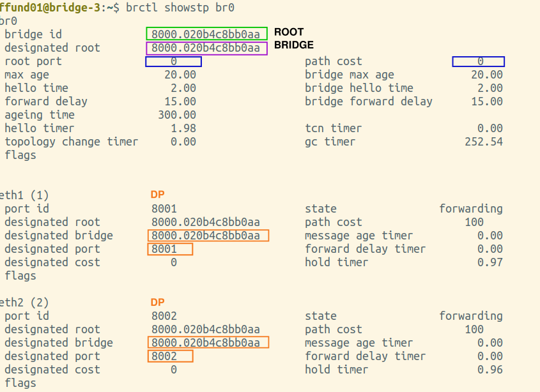This screenshot has width=540, height=392.
Task: Click eth2 designated bridge boxed value
Action: coord(208,343)
